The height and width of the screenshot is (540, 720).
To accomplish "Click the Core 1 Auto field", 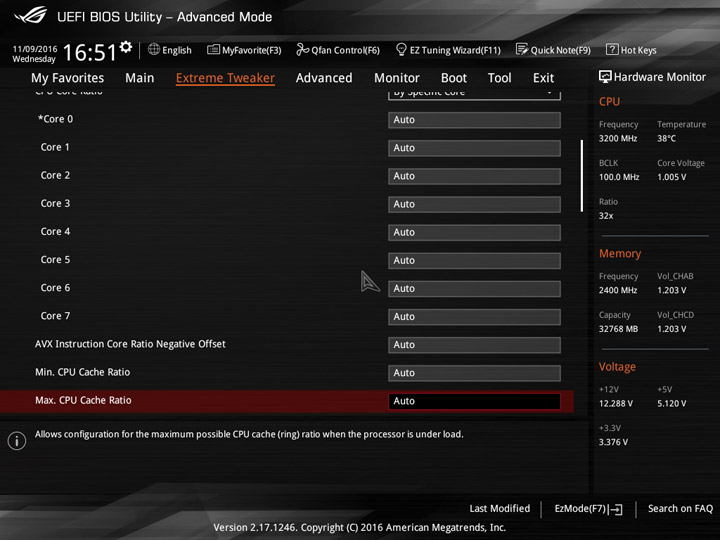I will click(474, 148).
